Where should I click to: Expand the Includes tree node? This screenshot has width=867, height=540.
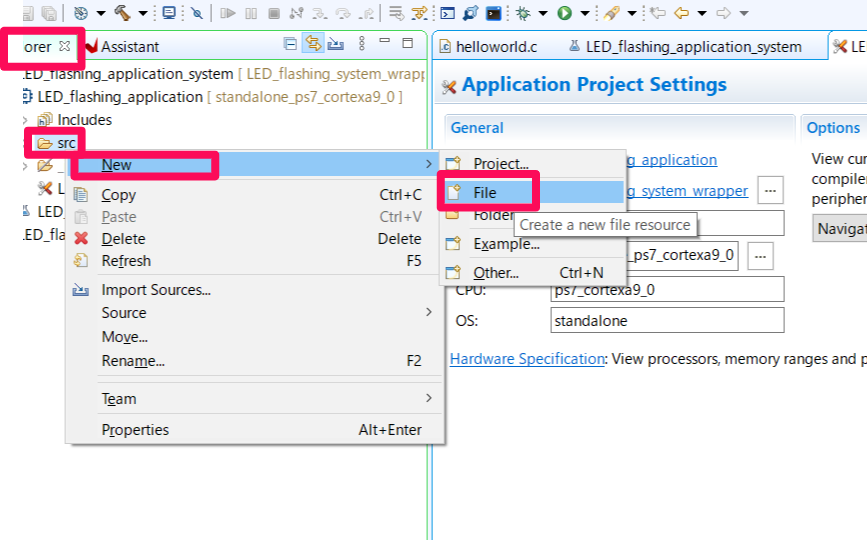(x=25, y=120)
